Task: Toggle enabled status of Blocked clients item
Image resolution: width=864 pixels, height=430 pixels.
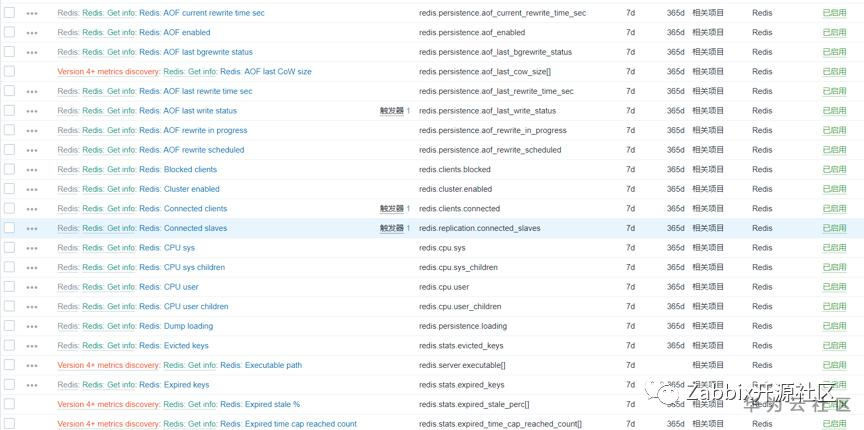Action: click(x=834, y=169)
